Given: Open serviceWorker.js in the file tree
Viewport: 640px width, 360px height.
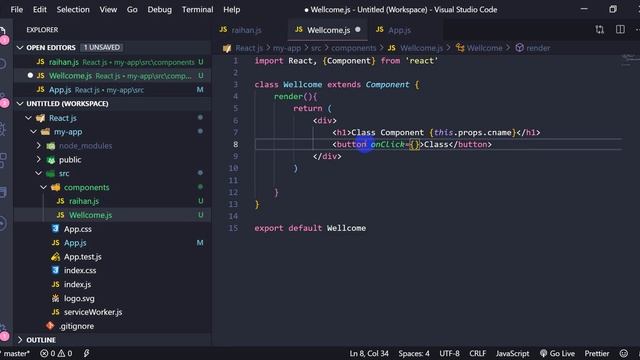Looking at the screenshot, I should point(93,312).
